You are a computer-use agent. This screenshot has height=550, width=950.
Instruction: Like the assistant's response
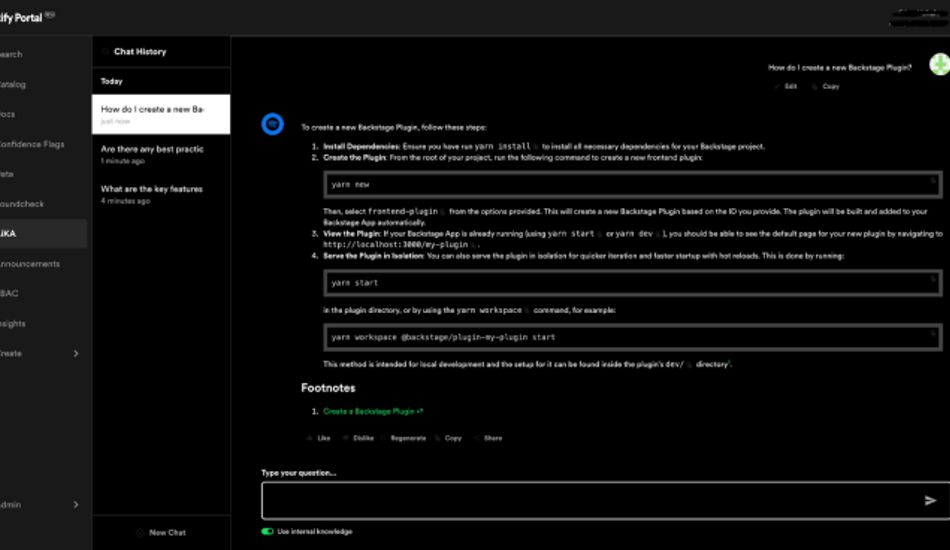pos(318,438)
